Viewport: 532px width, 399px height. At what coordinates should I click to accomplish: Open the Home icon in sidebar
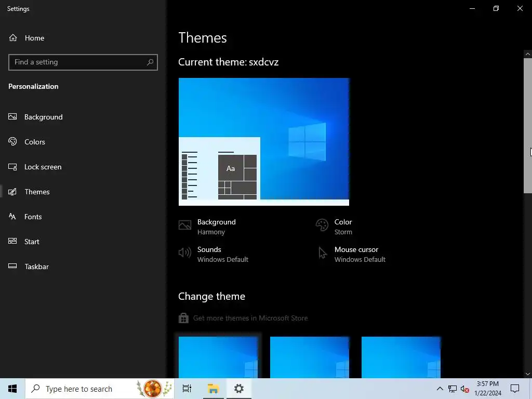click(13, 37)
